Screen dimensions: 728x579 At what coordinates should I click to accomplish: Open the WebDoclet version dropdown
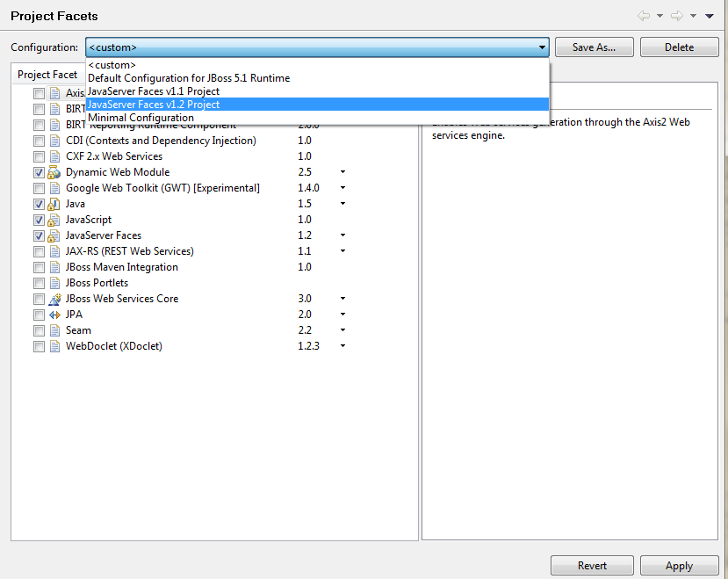[342, 345]
